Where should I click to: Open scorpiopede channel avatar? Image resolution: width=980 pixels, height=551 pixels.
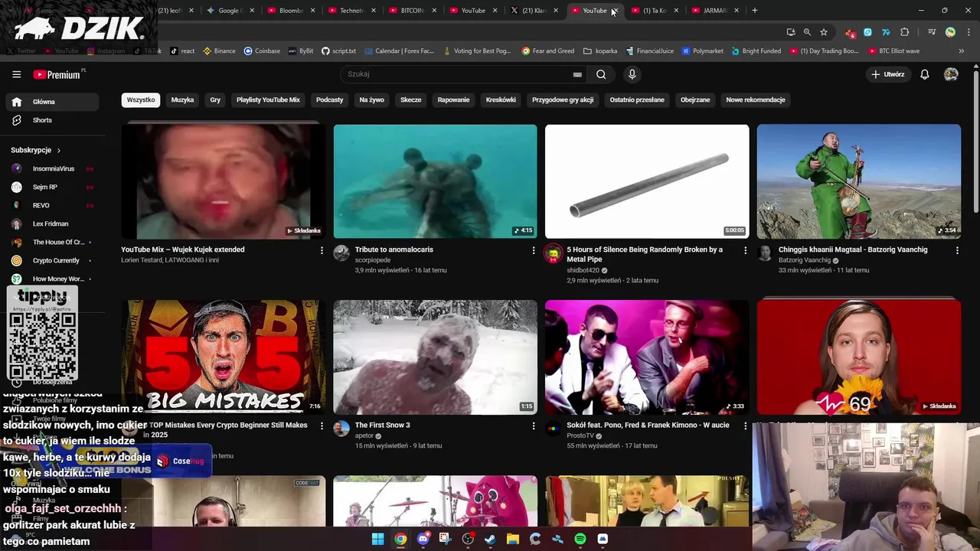341,253
